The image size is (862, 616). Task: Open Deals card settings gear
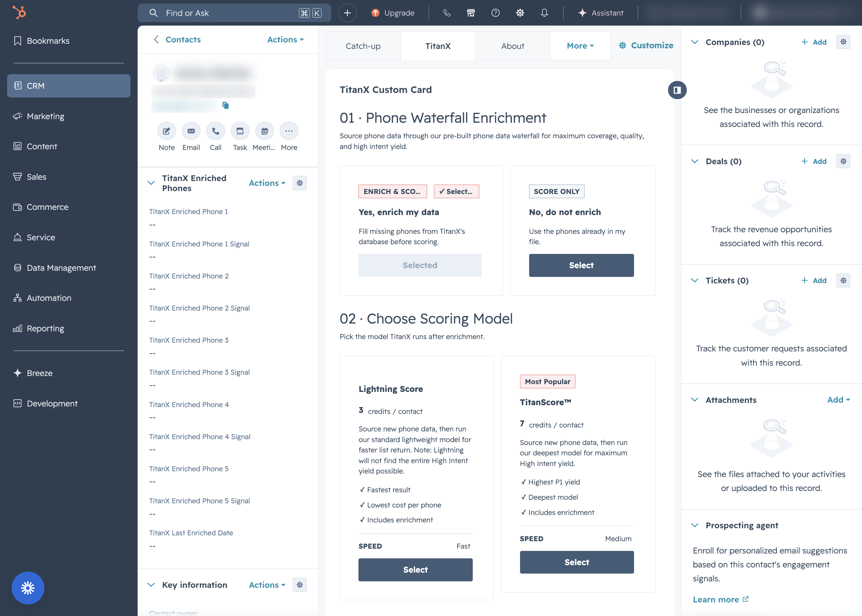click(x=843, y=161)
